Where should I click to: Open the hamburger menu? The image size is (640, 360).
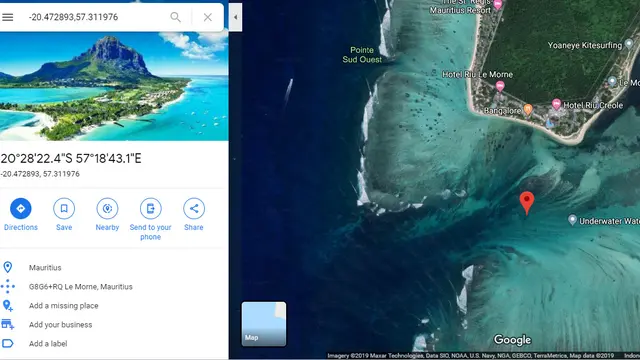(8, 17)
